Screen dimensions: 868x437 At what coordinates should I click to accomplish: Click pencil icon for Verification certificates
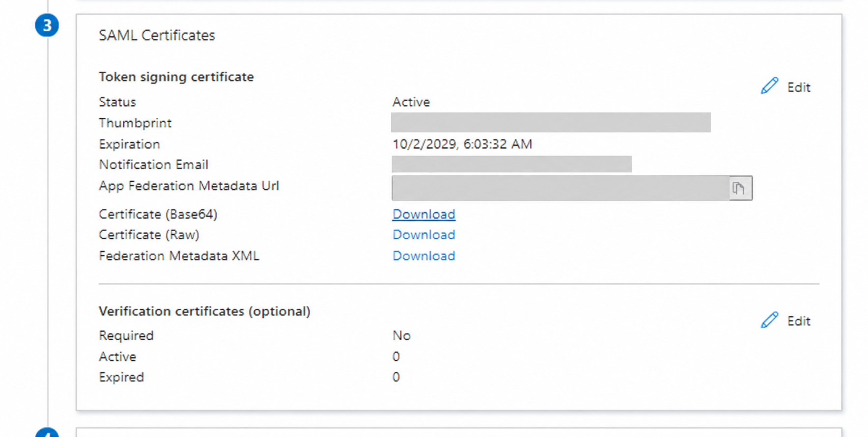coord(769,320)
